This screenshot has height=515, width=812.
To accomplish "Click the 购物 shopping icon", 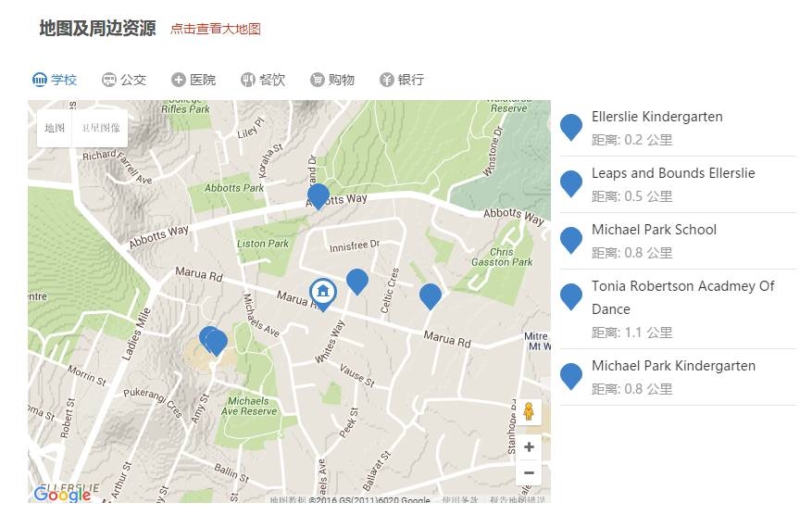I will (x=317, y=80).
